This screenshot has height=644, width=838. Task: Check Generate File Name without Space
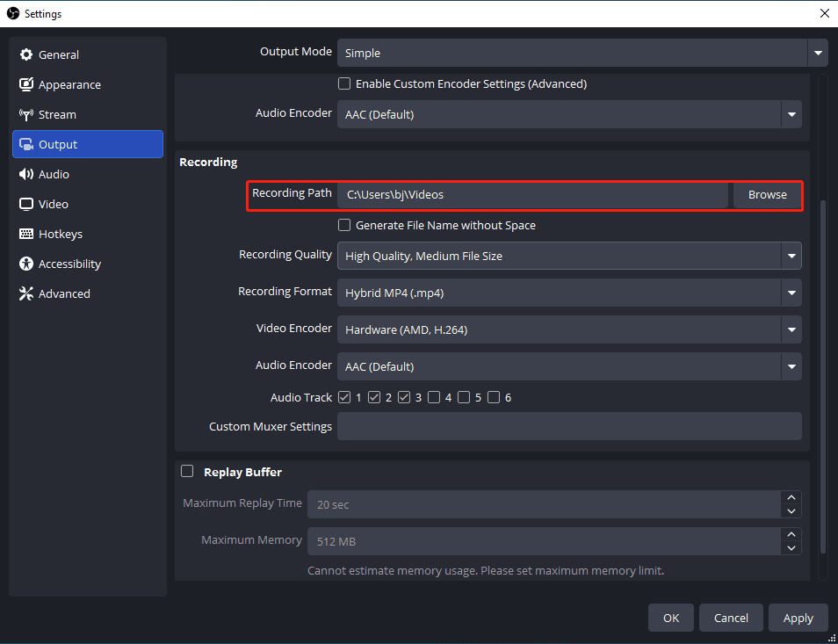[x=344, y=225]
